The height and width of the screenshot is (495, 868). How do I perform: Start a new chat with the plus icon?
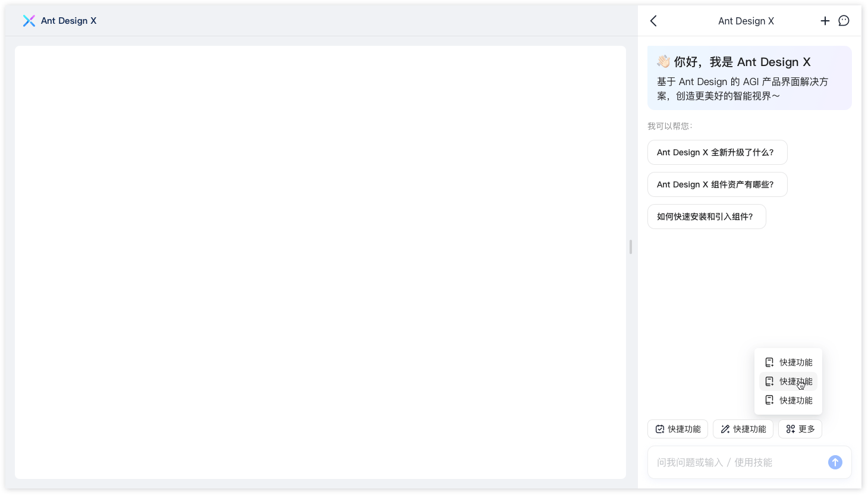pyautogui.click(x=825, y=21)
